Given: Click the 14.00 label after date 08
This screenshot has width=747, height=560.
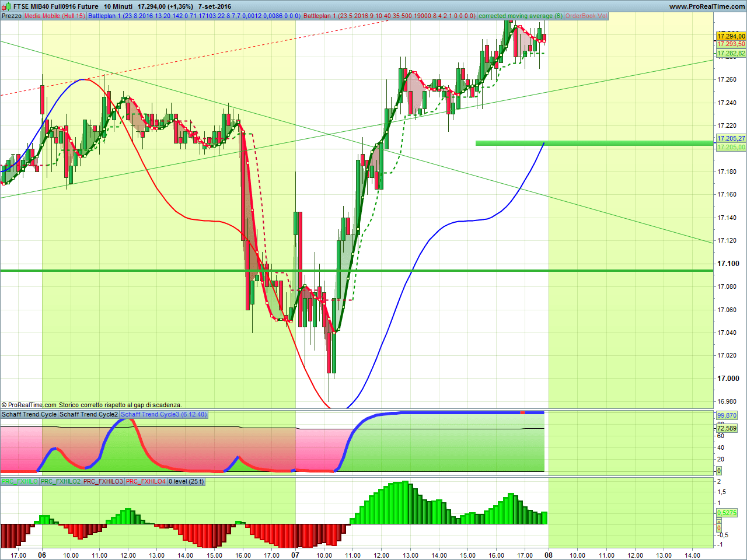Looking at the screenshot, I should [692, 555].
